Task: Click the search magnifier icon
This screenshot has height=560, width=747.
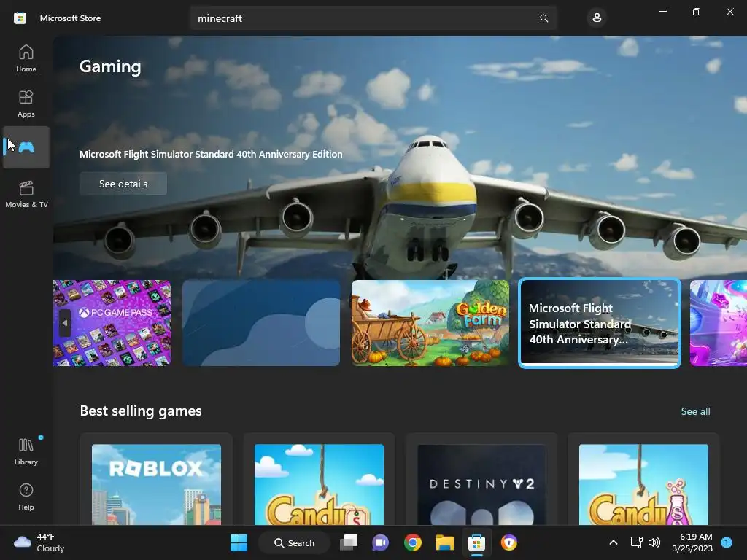Action: (543, 18)
